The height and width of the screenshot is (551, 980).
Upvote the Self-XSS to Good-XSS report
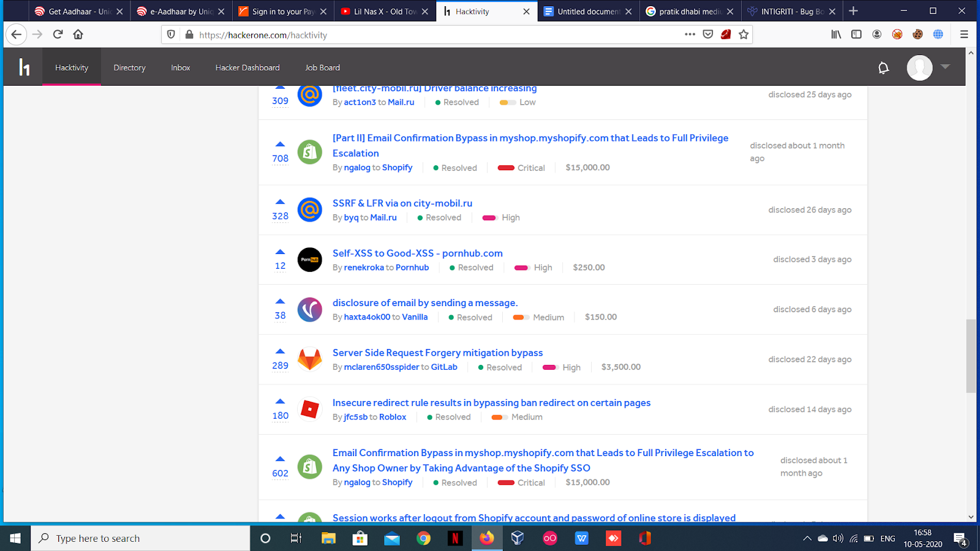click(x=280, y=252)
